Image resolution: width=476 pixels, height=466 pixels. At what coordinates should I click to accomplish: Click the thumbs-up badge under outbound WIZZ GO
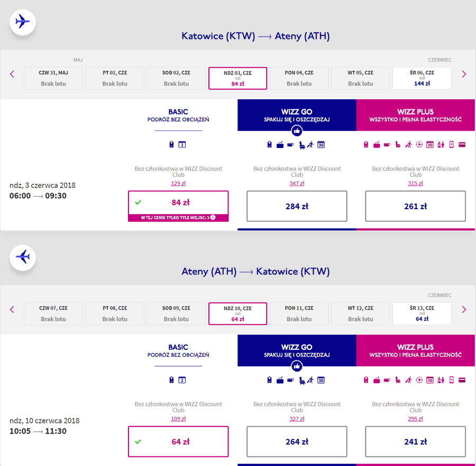297,131
